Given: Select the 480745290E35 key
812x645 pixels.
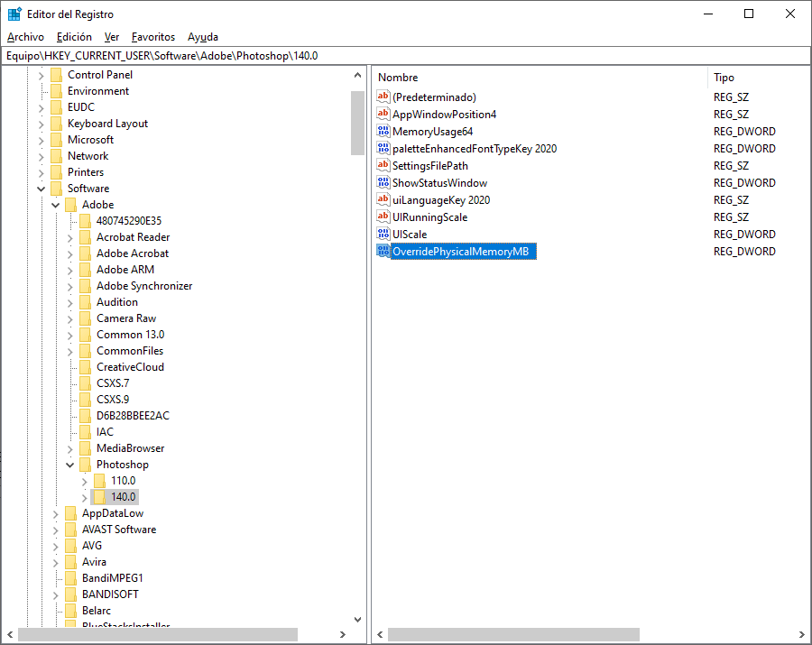Looking at the screenshot, I should (x=129, y=221).
